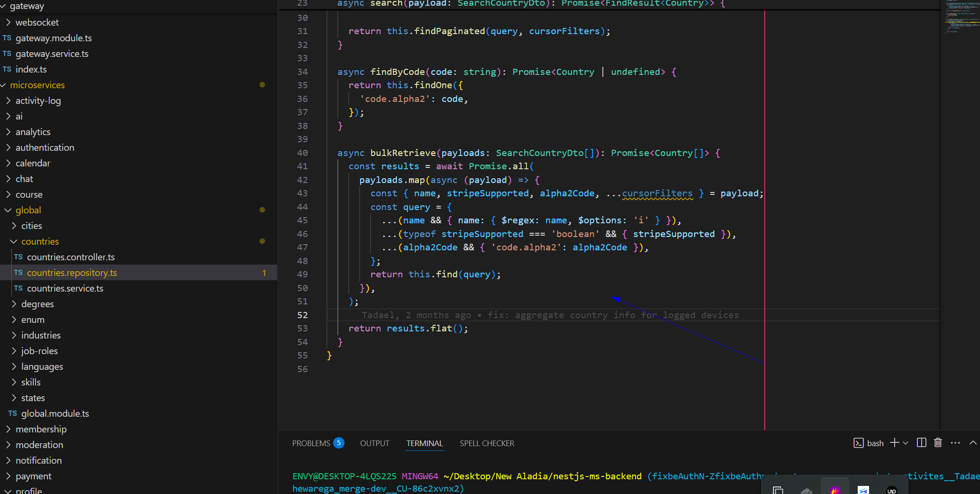The height and width of the screenshot is (494, 980).
Task: Create a new terminal with the plus icon
Action: click(x=894, y=443)
